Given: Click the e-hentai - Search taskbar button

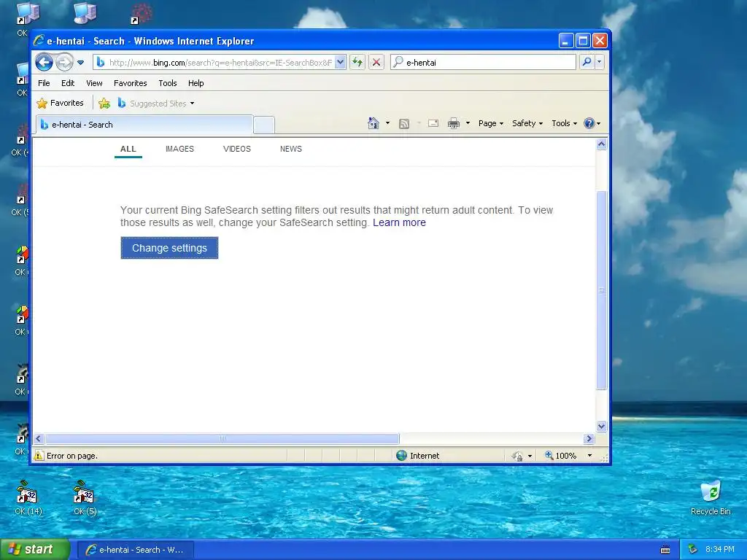Looking at the screenshot, I should click(x=135, y=550).
